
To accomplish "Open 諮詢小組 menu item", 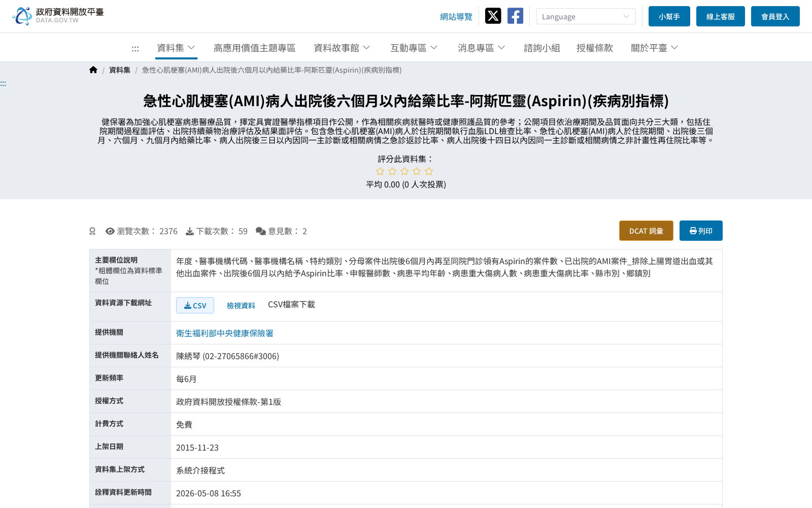I will click(x=542, y=48).
